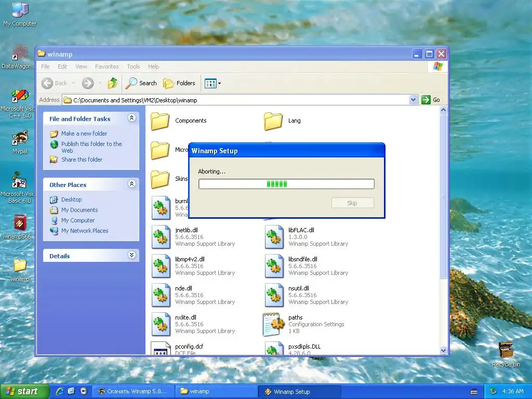Switch to Скачать Winamp taskbar button
532x399 pixels.
tap(134, 392)
